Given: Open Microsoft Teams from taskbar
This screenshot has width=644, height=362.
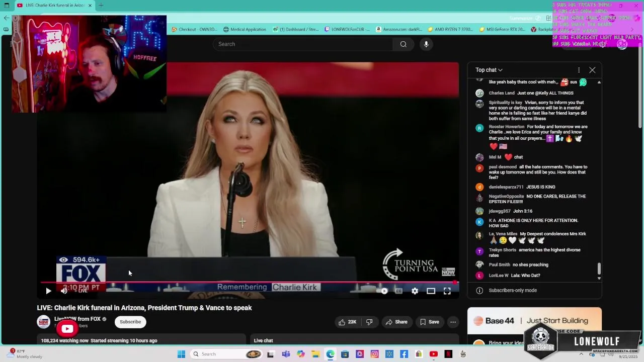Looking at the screenshot, I should (x=286, y=354).
